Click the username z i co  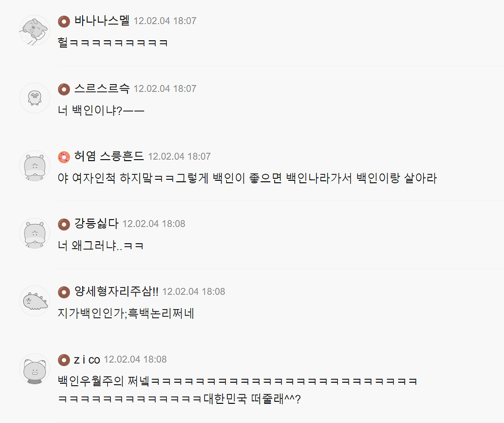(87, 360)
